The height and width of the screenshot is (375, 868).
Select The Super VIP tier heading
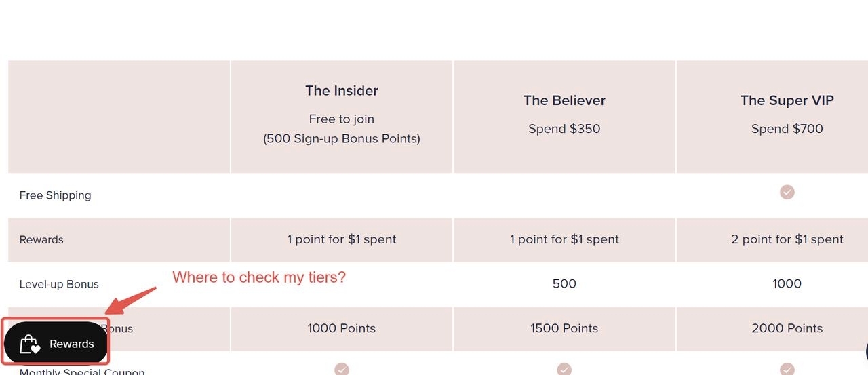787,100
